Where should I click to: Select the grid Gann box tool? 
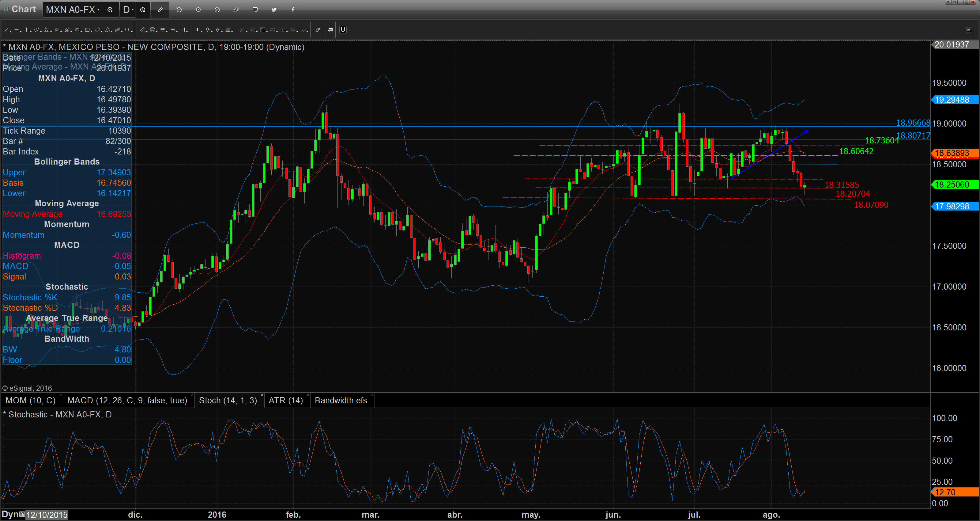(x=263, y=30)
